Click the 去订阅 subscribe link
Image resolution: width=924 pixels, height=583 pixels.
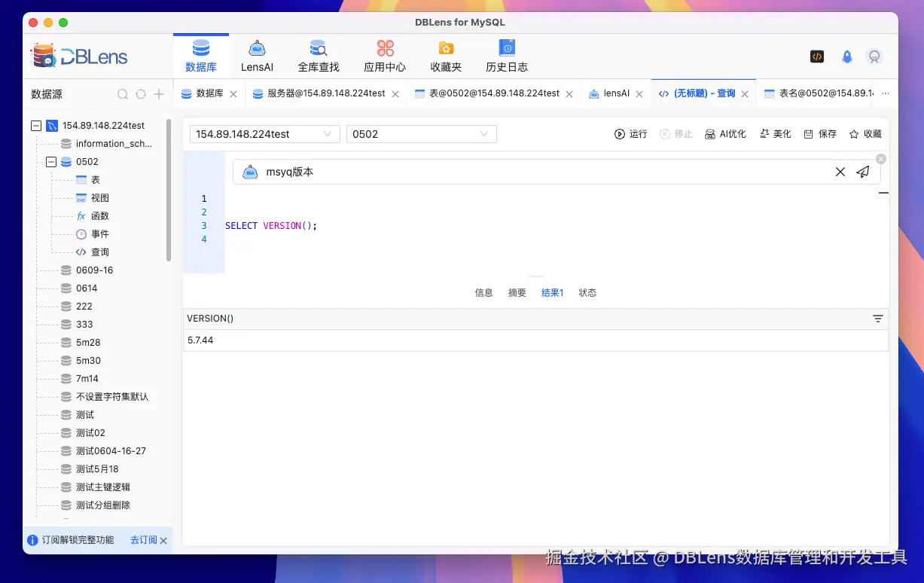(x=143, y=540)
